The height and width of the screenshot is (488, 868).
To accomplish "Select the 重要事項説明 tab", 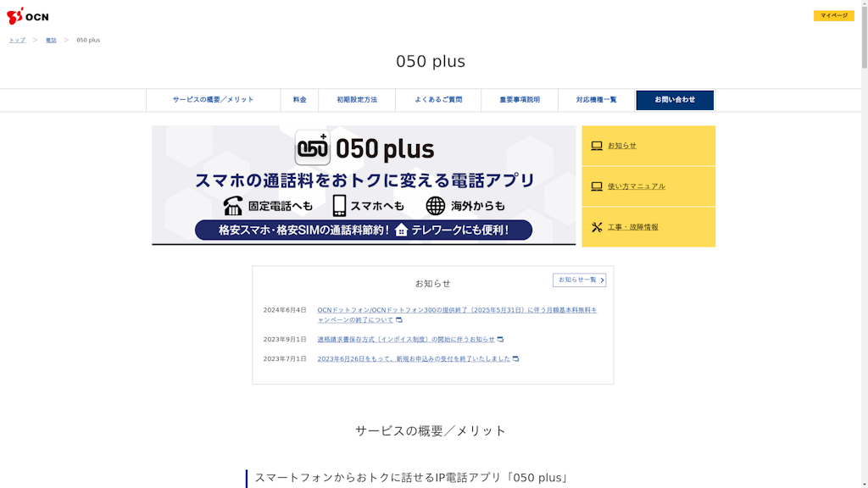I will (x=519, y=100).
